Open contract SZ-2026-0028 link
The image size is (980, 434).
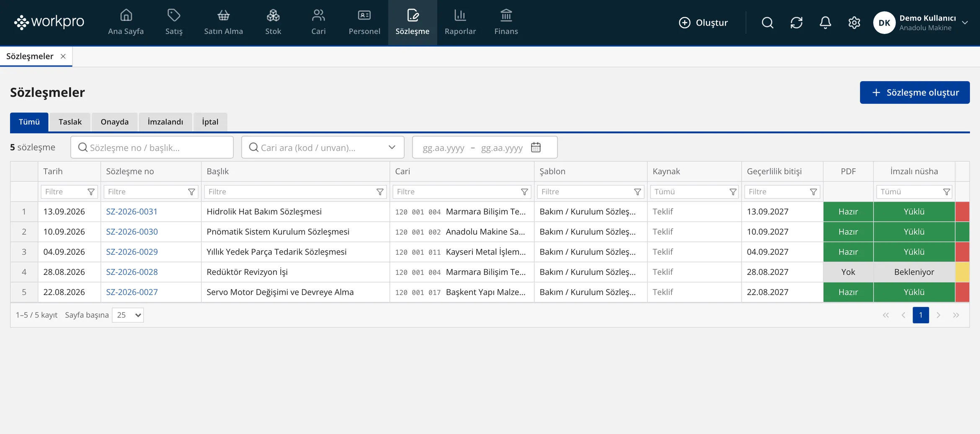[x=132, y=272]
